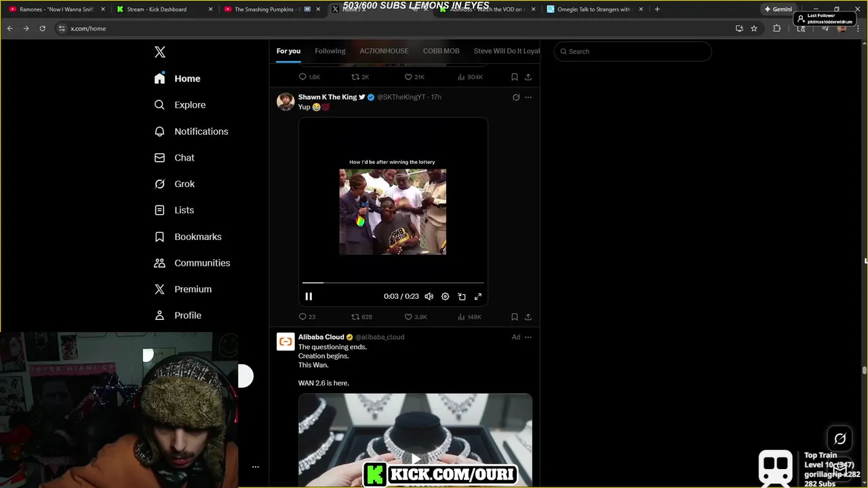Toggle picture-in-picture on the video
This screenshot has width=868, height=488.
click(462, 296)
